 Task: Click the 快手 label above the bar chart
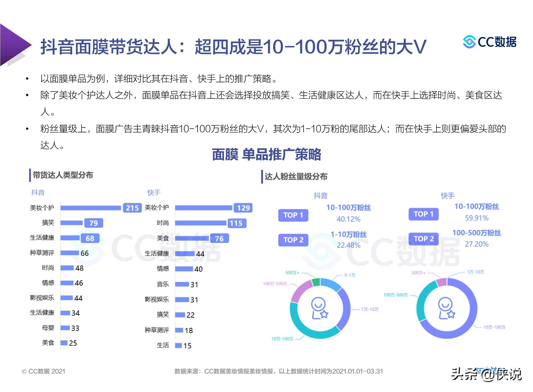coord(154,192)
